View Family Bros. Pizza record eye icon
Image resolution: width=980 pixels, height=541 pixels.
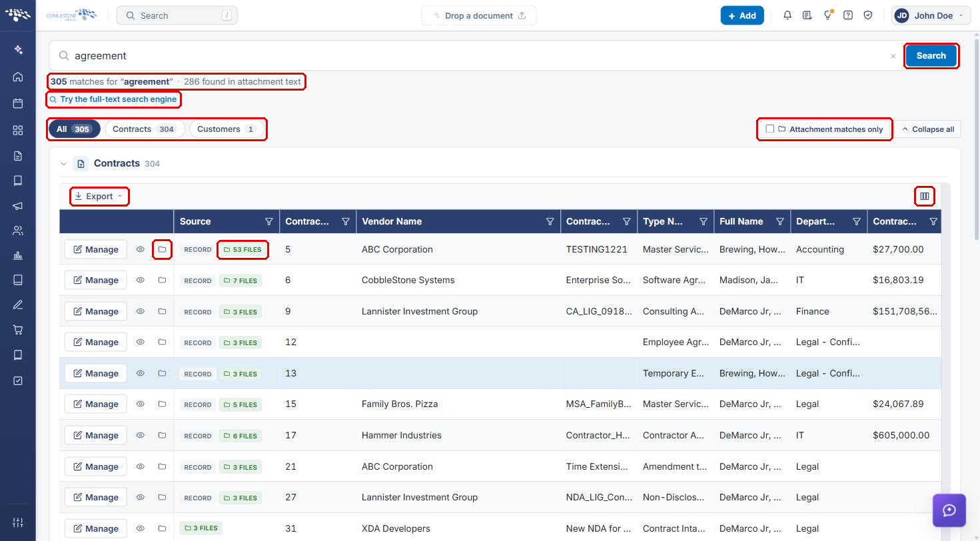(141, 404)
